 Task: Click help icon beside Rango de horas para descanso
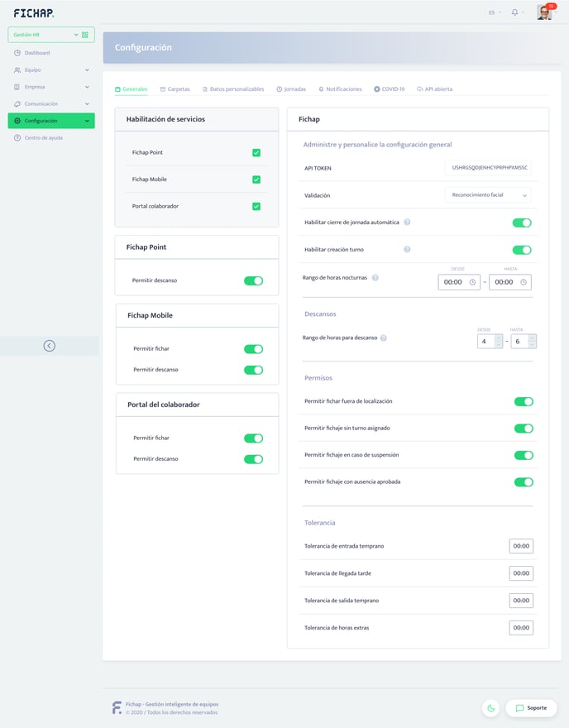pyautogui.click(x=384, y=338)
